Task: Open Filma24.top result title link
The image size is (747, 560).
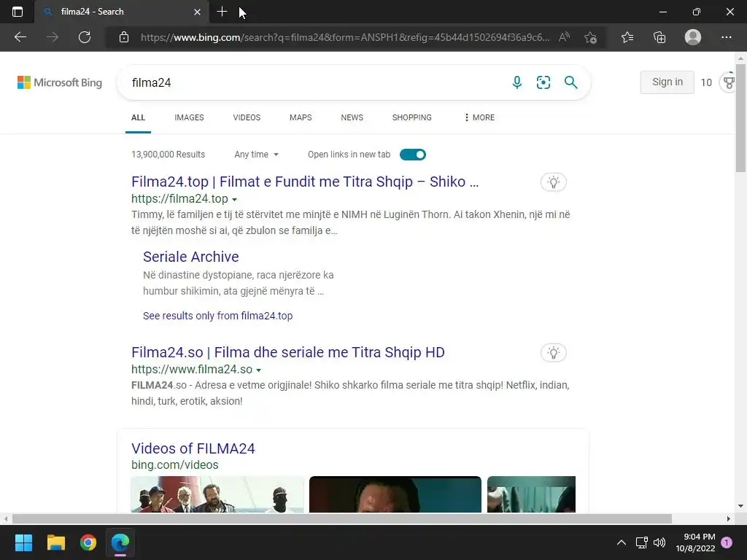Action: 305,182
